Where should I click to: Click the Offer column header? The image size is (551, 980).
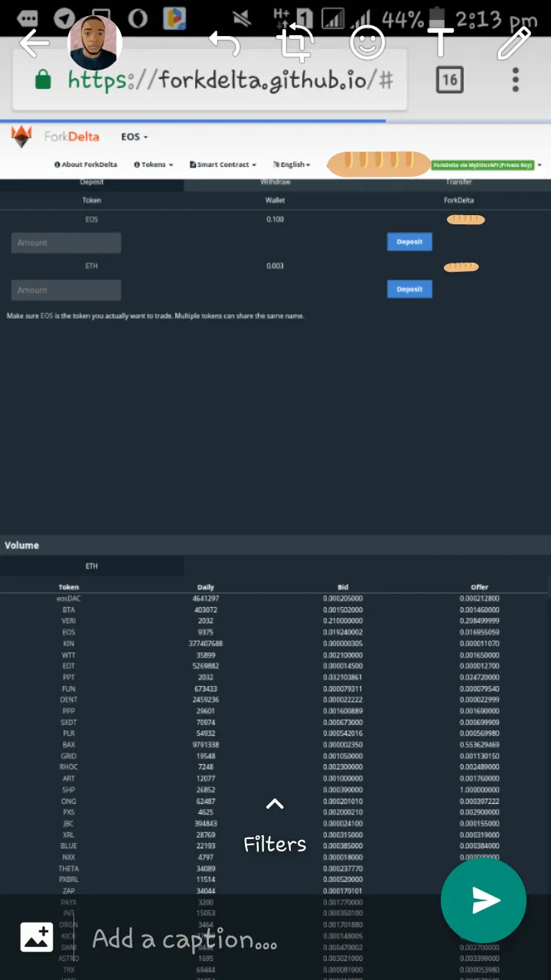click(x=480, y=587)
